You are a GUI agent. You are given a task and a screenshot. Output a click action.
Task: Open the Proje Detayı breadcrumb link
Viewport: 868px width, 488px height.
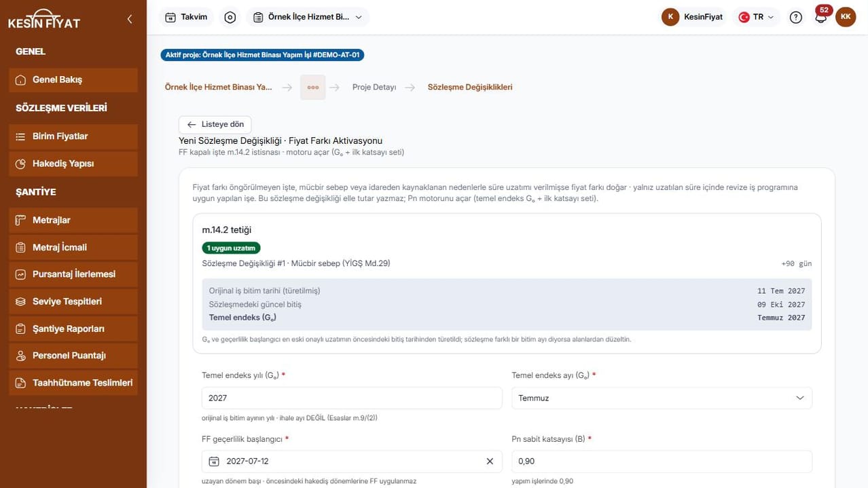pyautogui.click(x=374, y=88)
